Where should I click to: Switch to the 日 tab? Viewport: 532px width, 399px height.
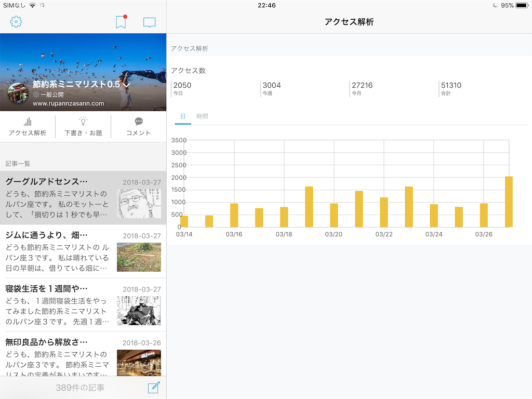click(183, 117)
